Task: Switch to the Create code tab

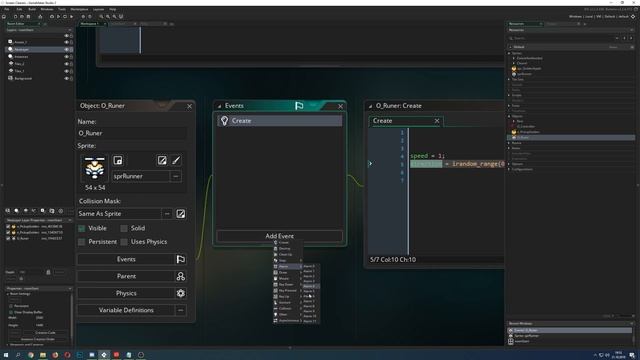Action: tap(382, 121)
